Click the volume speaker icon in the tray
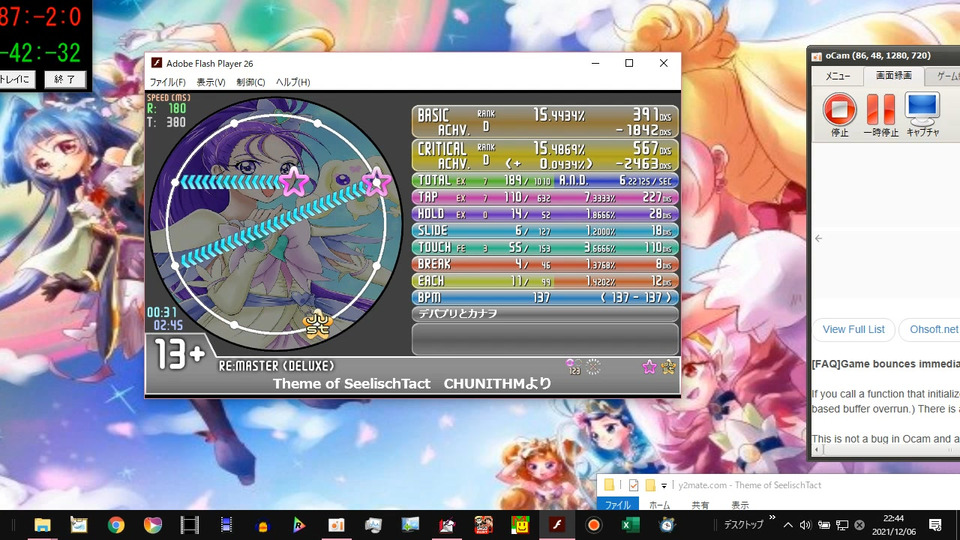The height and width of the screenshot is (540, 960). [x=806, y=525]
